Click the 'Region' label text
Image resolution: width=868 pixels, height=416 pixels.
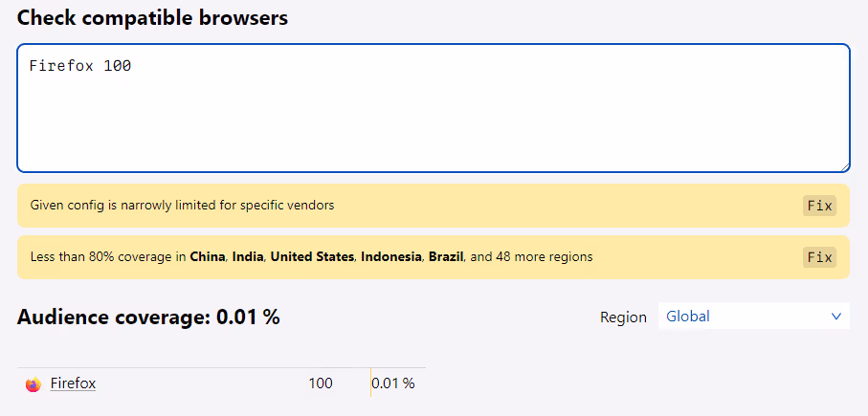(x=623, y=317)
